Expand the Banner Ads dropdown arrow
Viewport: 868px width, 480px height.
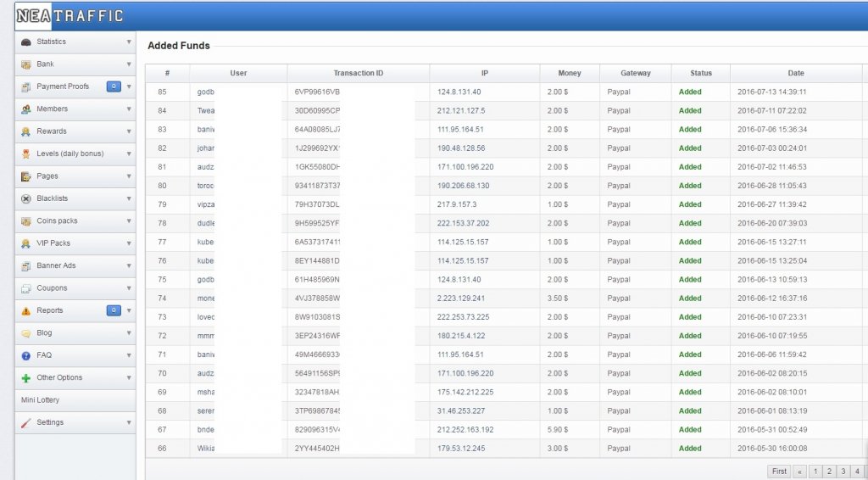[129, 265]
